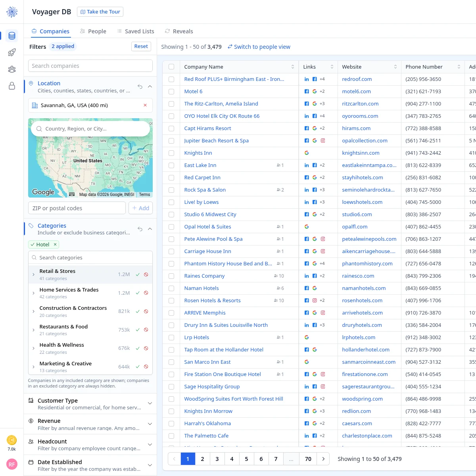This screenshot has width=476, height=476.
Task: Reset the Categories filter with undo icon
Action: coord(140,229)
